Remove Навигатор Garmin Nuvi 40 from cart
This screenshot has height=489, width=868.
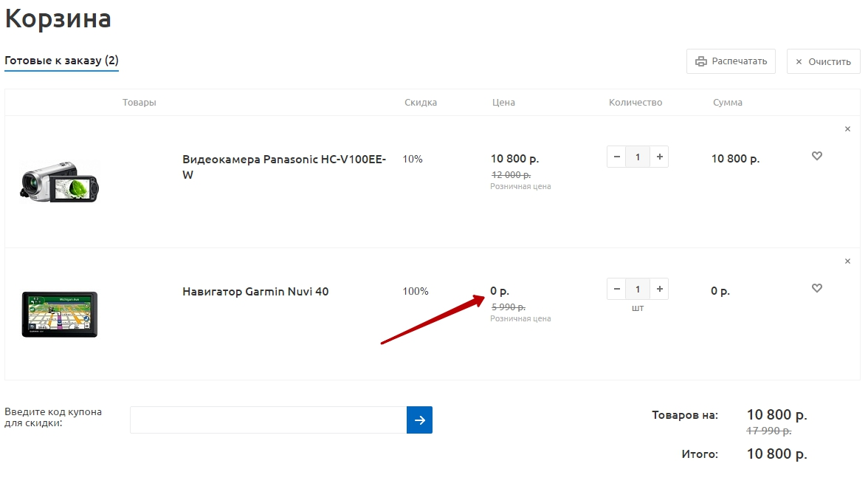pos(847,261)
